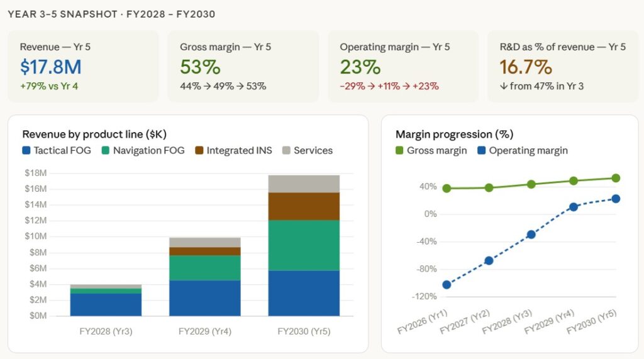Select the FY2030 Navigation FOG green bar segment
Image resolution: width=644 pixels, height=359 pixels.
304,245
